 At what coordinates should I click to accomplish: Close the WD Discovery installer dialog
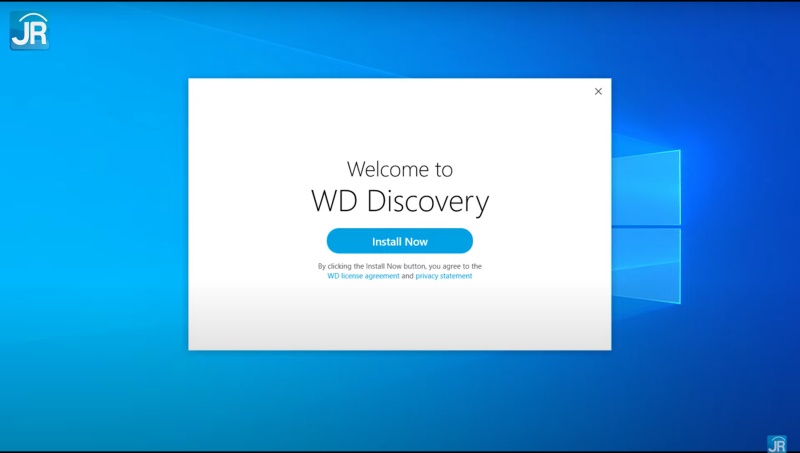pyautogui.click(x=598, y=91)
